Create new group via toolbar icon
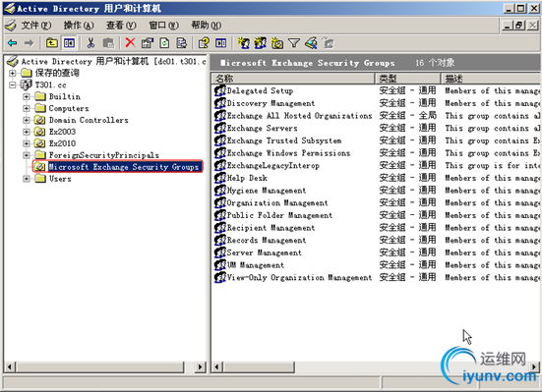 click(261, 43)
